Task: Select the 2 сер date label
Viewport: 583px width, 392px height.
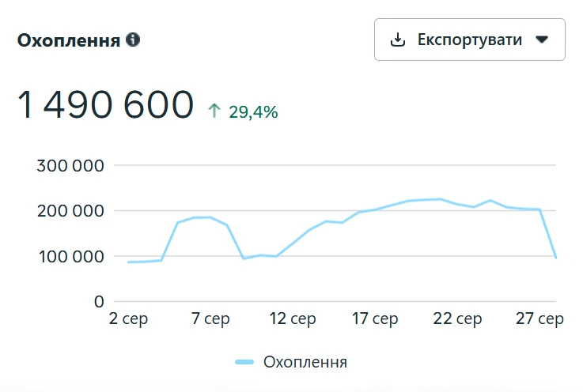Action: 128,318
